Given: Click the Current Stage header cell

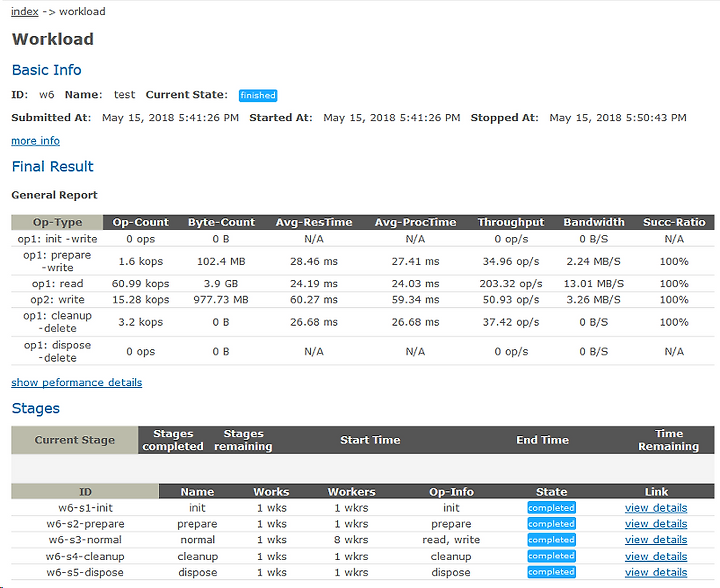Looking at the screenshot, I should 75,440.
